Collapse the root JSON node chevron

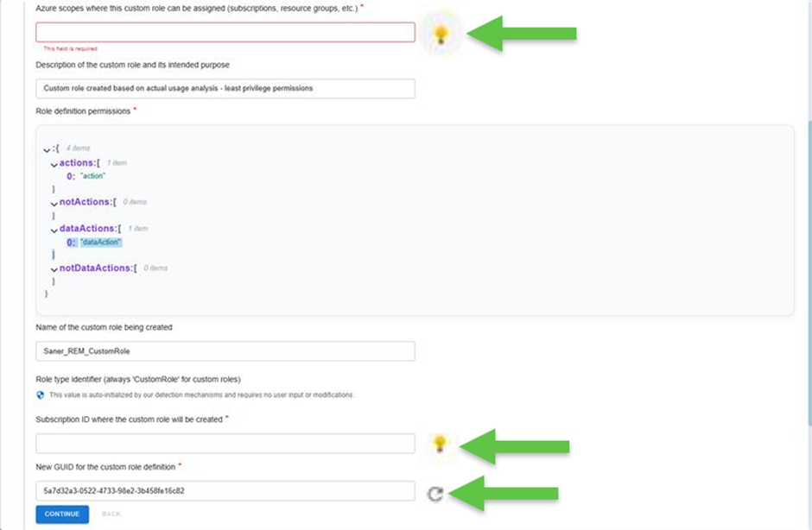point(47,150)
